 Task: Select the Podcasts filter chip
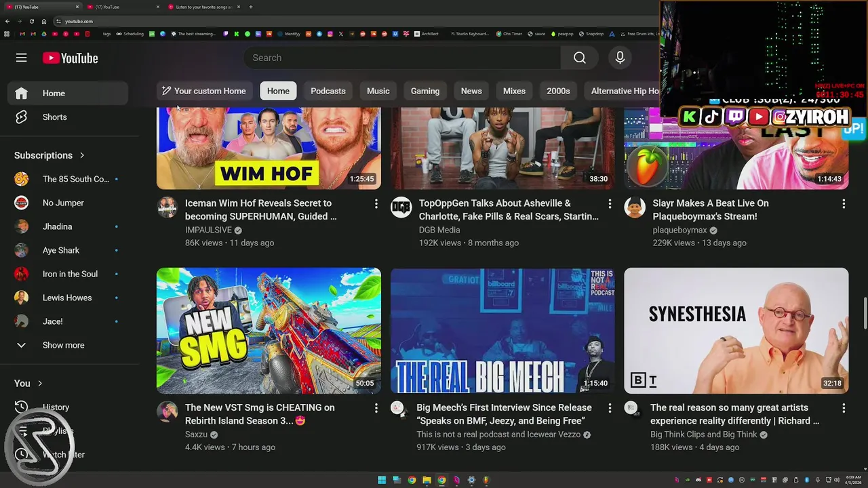328,91
